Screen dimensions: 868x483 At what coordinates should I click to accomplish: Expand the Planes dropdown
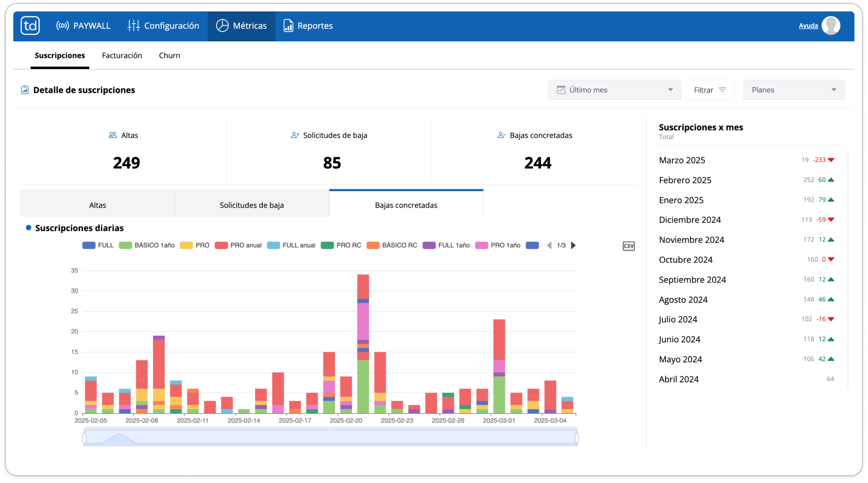[793, 90]
